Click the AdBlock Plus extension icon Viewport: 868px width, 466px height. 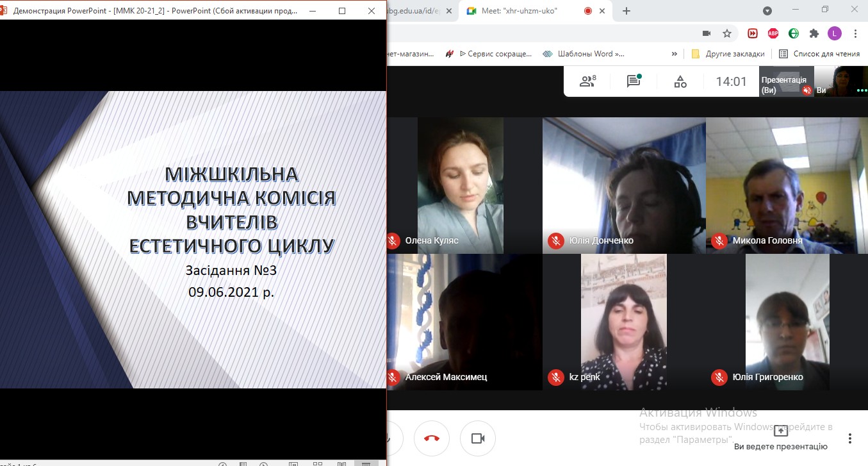(773, 33)
